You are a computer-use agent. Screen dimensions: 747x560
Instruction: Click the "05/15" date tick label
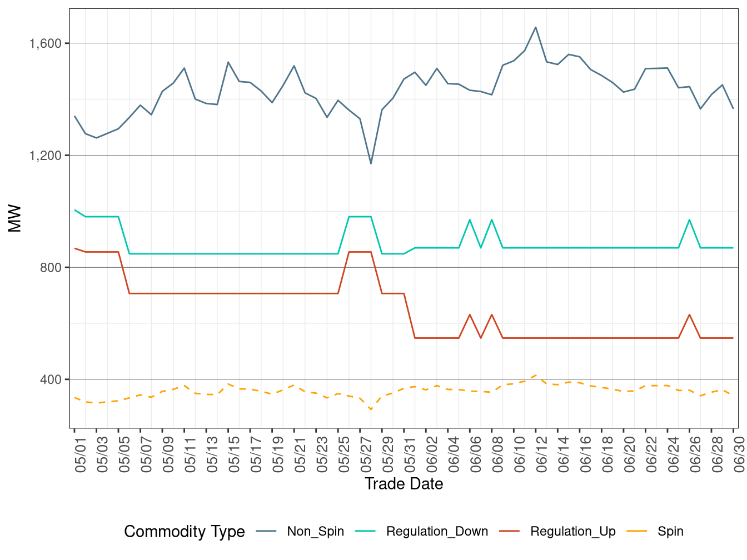coord(235,455)
